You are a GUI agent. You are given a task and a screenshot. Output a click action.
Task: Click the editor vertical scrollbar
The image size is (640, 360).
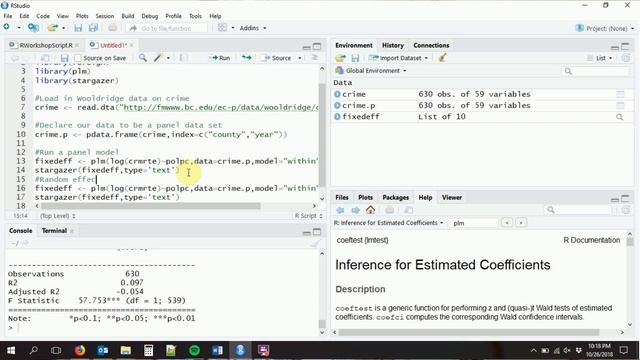(322, 135)
